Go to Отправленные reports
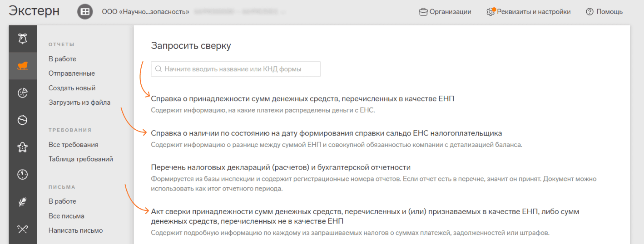The height and width of the screenshot is (244, 644). (x=72, y=73)
